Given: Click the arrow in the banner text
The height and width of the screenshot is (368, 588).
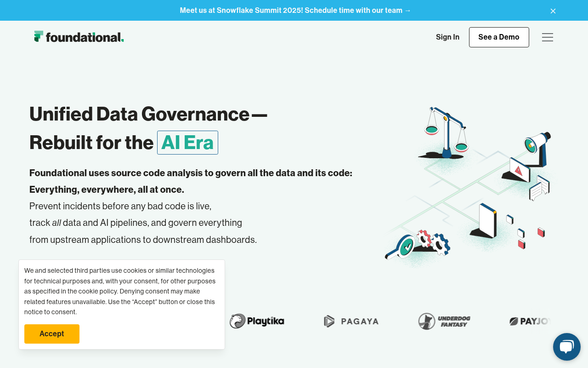Looking at the screenshot, I should 407,10.
